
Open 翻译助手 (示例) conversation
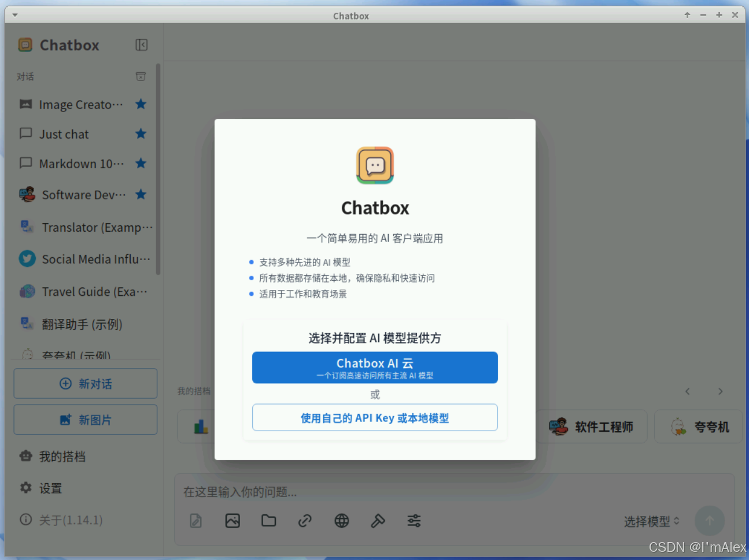(x=84, y=324)
